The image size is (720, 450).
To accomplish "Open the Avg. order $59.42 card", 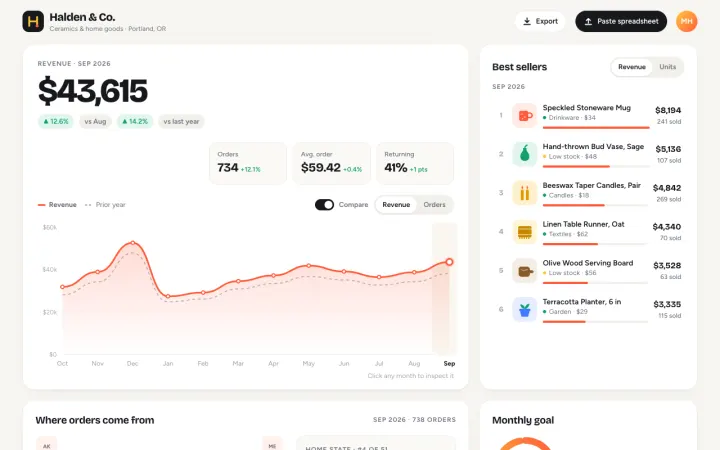I will pos(331,163).
